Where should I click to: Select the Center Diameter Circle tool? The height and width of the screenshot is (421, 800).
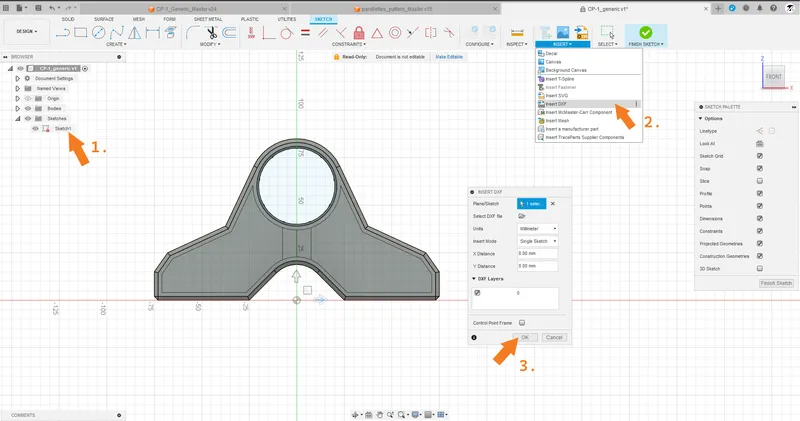tap(98, 33)
